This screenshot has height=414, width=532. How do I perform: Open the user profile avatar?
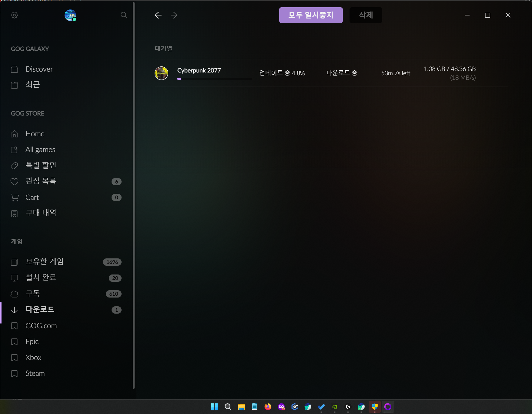(x=70, y=15)
